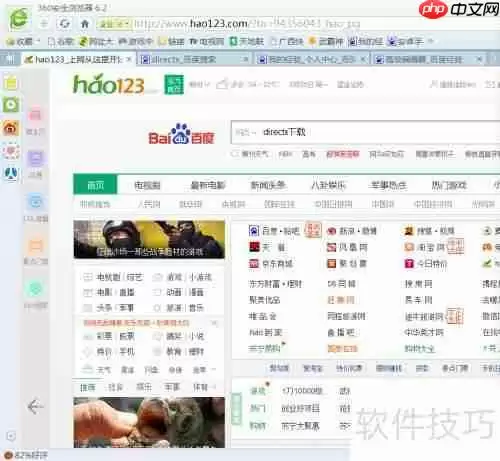
Task: Open the 中国网 link
Action: (383, 204)
